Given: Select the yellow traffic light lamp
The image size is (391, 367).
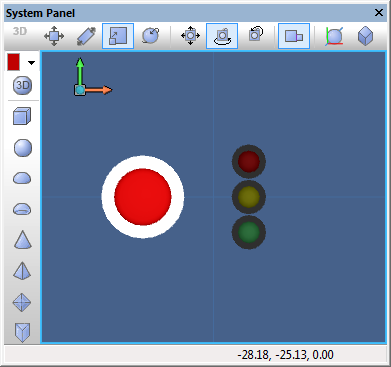Looking at the screenshot, I should coord(249,197).
